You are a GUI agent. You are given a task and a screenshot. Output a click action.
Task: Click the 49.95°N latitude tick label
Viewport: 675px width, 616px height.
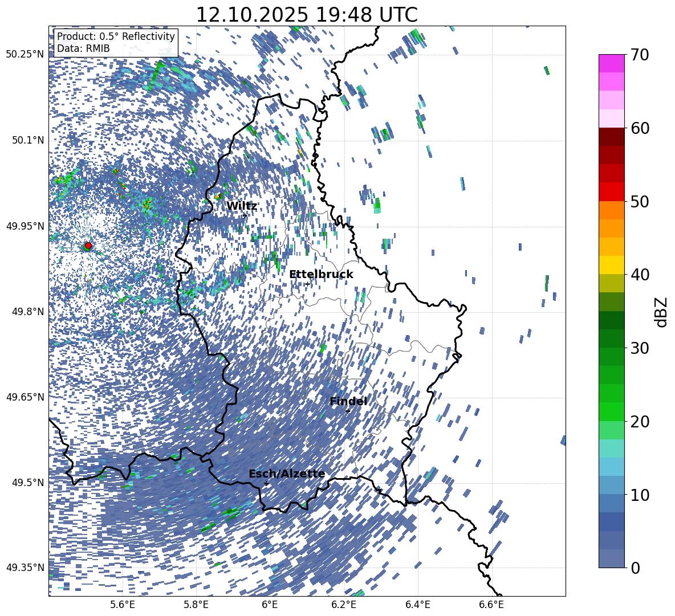tap(25, 226)
